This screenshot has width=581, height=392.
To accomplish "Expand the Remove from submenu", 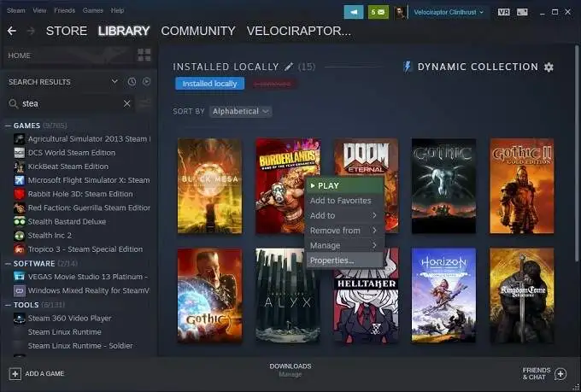I will click(x=344, y=231).
